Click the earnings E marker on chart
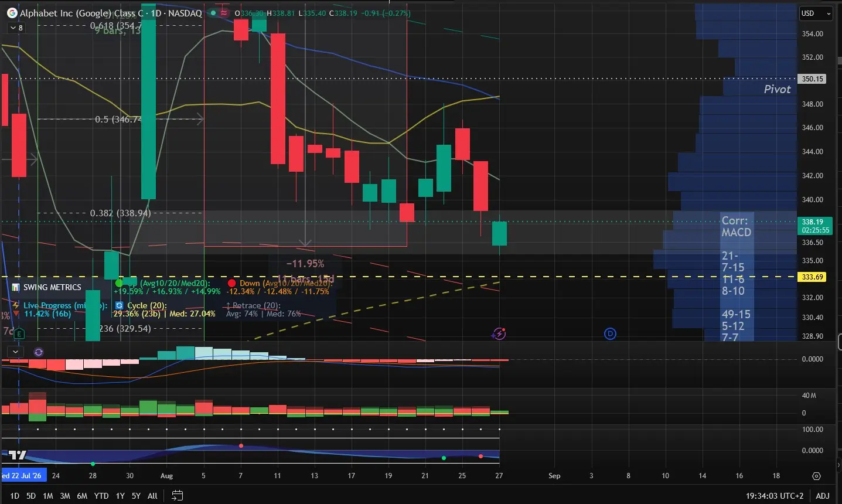Viewport: 842px width, 504px height. coord(19,333)
